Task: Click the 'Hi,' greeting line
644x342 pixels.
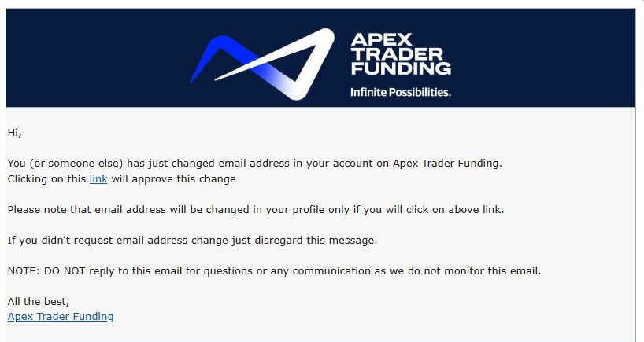Action: [x=14, y=133]
